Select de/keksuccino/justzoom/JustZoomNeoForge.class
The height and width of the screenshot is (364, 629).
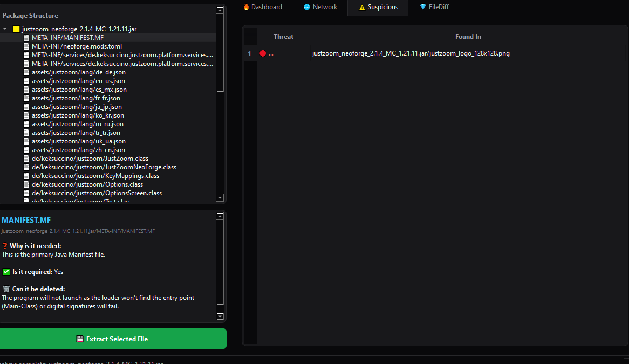point(104,167)
